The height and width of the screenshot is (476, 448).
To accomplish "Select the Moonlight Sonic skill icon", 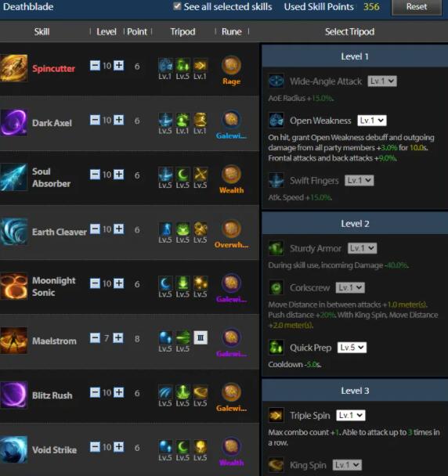I will click(x=13, y=287).
